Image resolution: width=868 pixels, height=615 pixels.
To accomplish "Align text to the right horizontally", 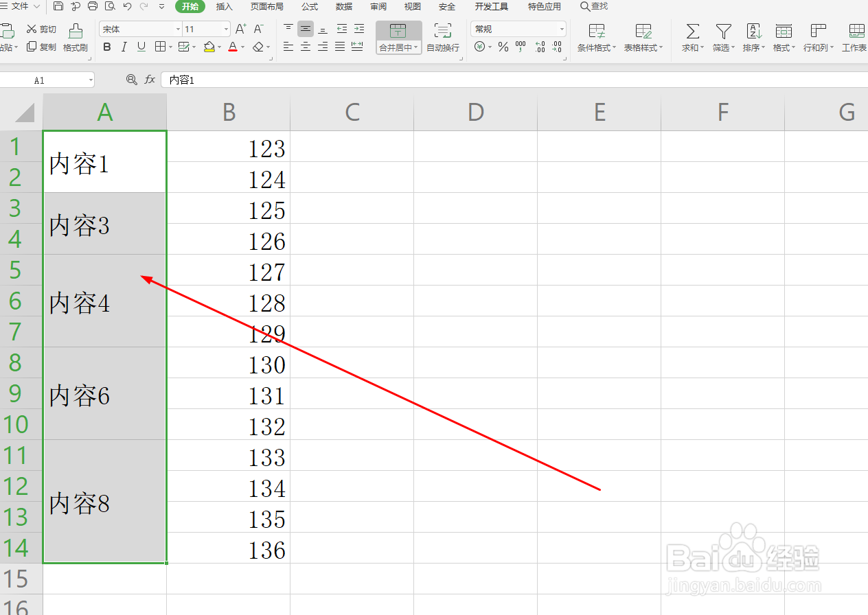I will (x=323, y=47).
